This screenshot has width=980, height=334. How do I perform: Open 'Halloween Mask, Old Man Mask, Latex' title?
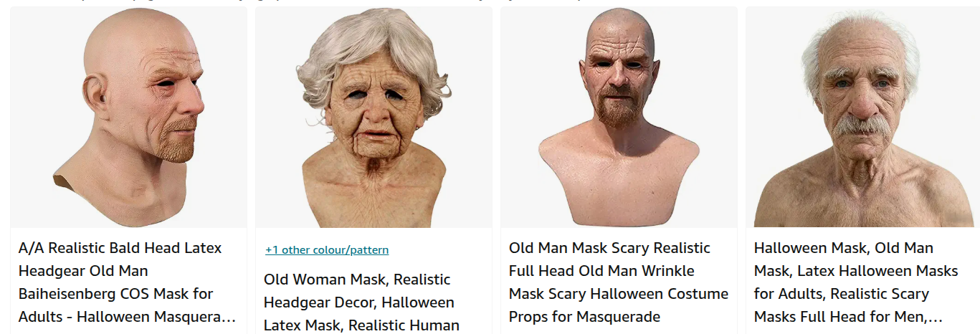[856, 282]
